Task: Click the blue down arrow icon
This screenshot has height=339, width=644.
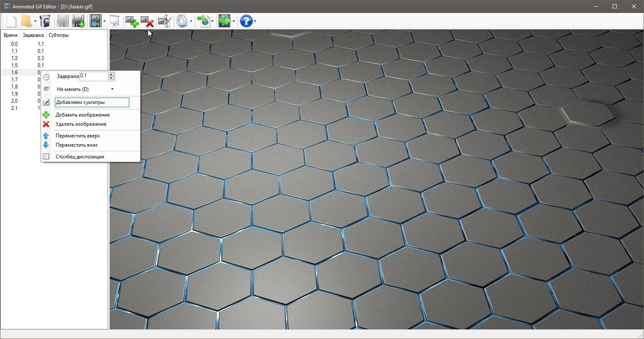Action: (x=46, y=145)
